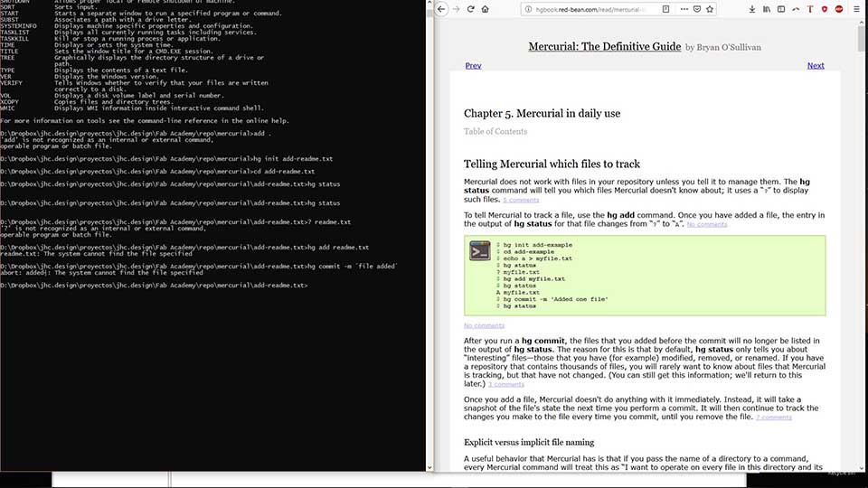Open No comments link below code example
868x488 pixels.
point(484,325)
